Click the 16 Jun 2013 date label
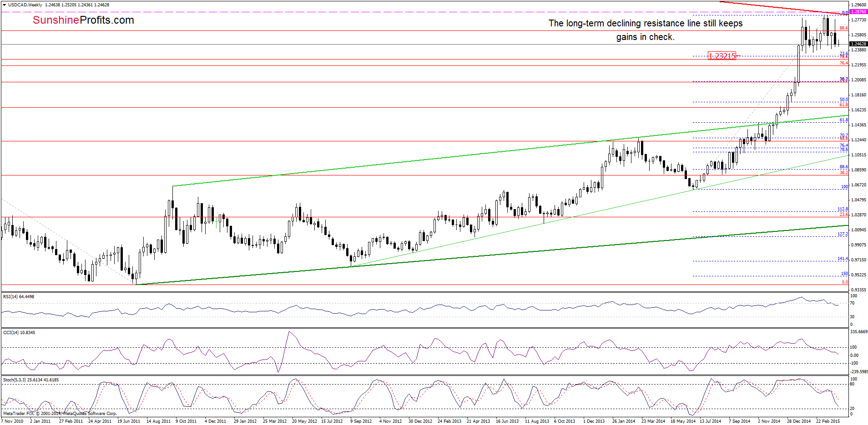Image resolution: width=868 pixels, height=425 pixels. 507,421
